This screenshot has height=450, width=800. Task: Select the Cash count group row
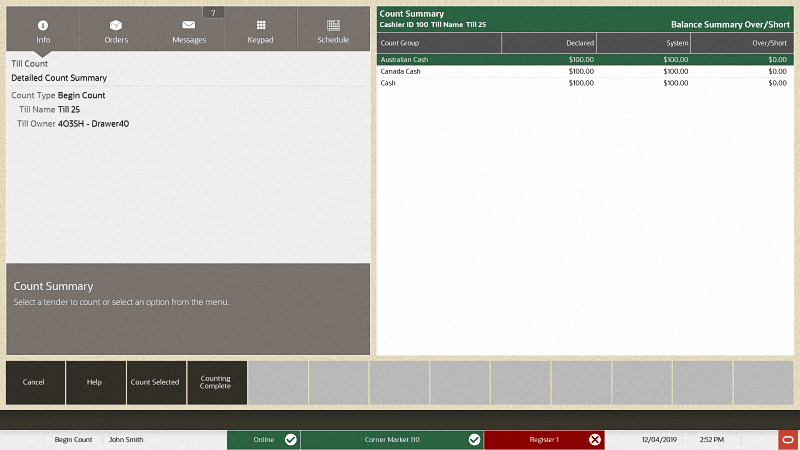click(585, 83)
